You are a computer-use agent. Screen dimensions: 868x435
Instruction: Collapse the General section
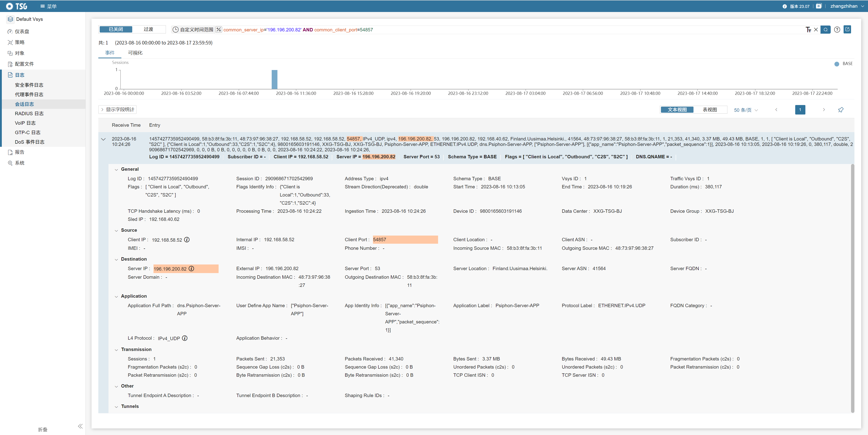click(x=116, y=170)
